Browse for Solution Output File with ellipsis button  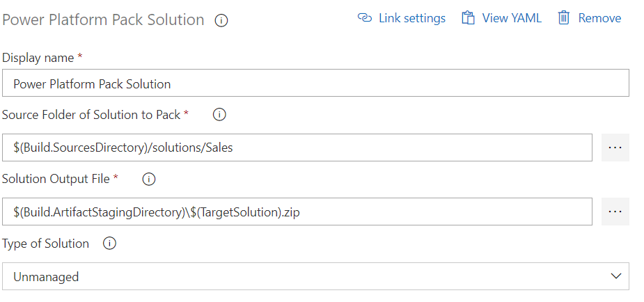(x=615, y=212)
